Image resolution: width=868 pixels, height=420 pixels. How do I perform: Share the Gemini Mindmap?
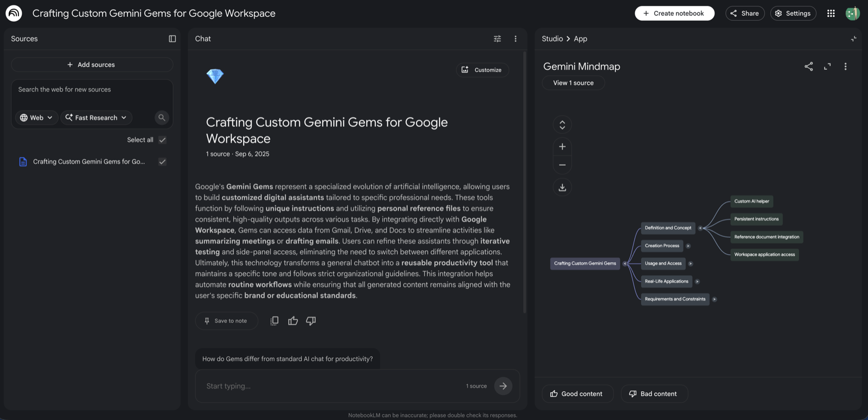(x=809, y=66)
